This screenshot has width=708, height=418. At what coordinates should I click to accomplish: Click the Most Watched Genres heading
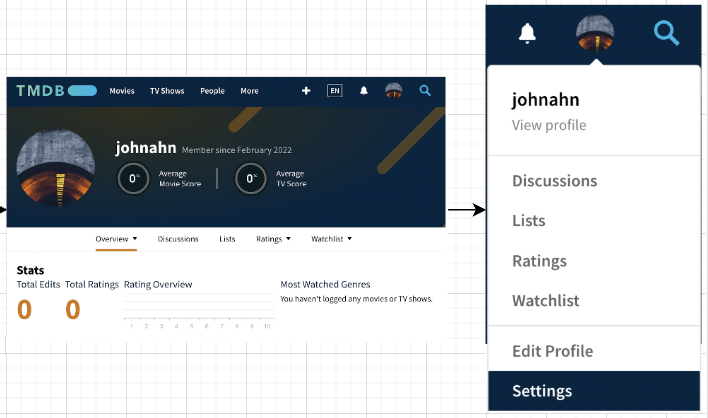pos(325,284)
